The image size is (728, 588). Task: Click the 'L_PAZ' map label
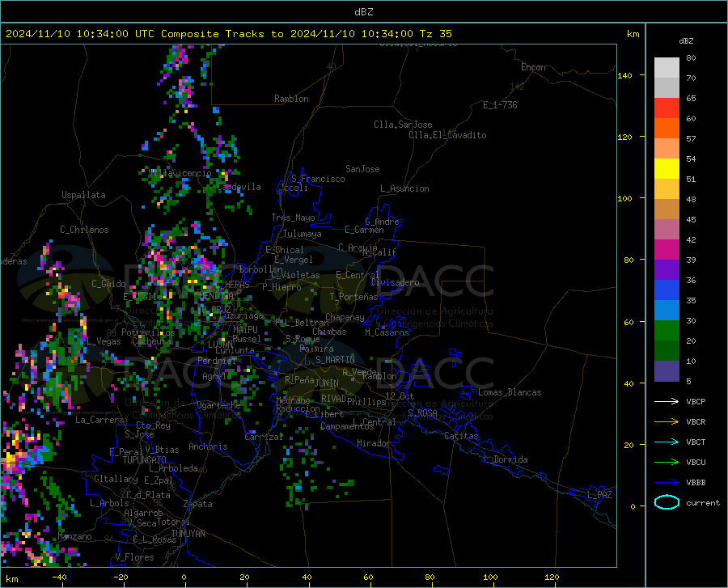[599, 495]
